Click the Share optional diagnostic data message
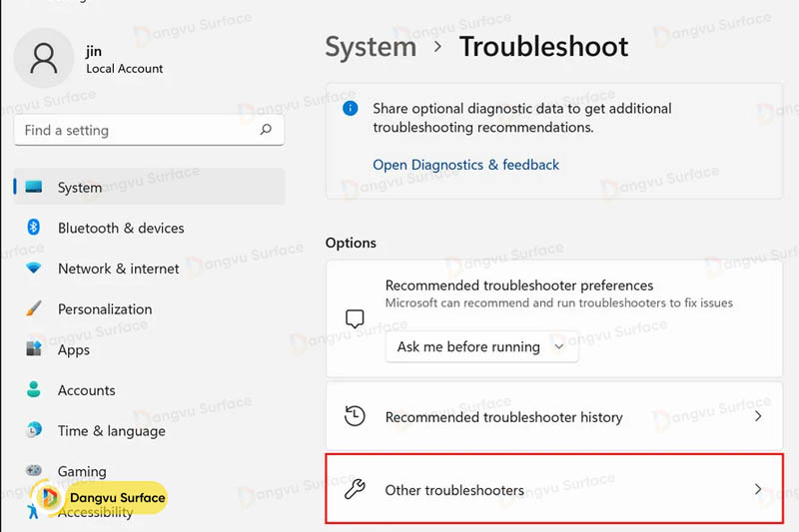This screenshot has height=532, width=799. point(521,118)
